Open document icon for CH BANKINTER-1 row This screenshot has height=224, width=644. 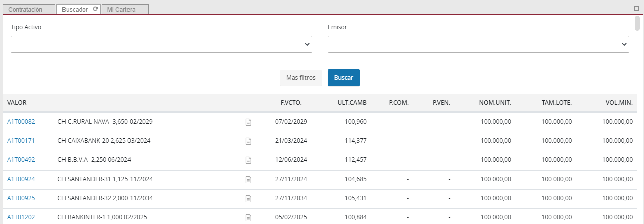[248, 217]
